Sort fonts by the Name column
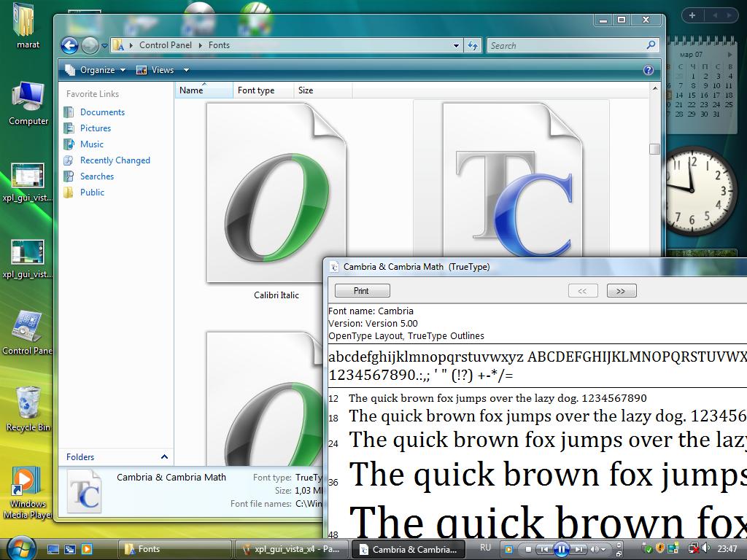This screenshot has height=560, width=747. click(x=204, y=90)
